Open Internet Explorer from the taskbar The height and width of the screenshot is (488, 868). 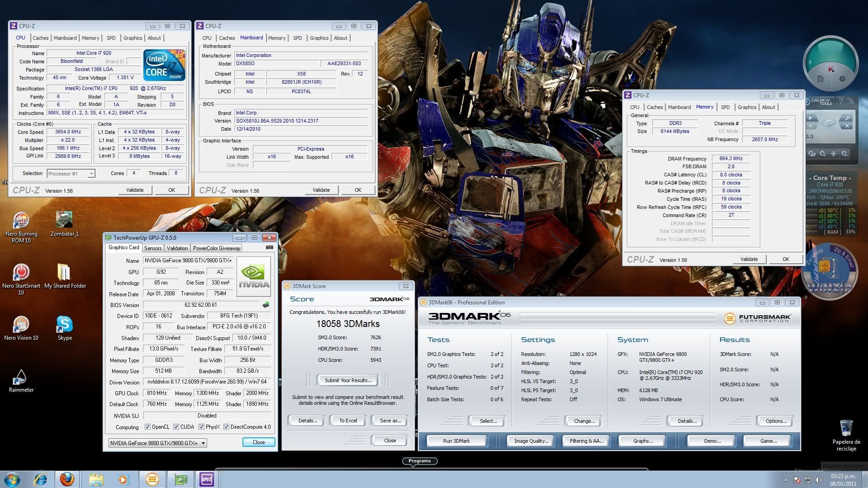(41, 479)
